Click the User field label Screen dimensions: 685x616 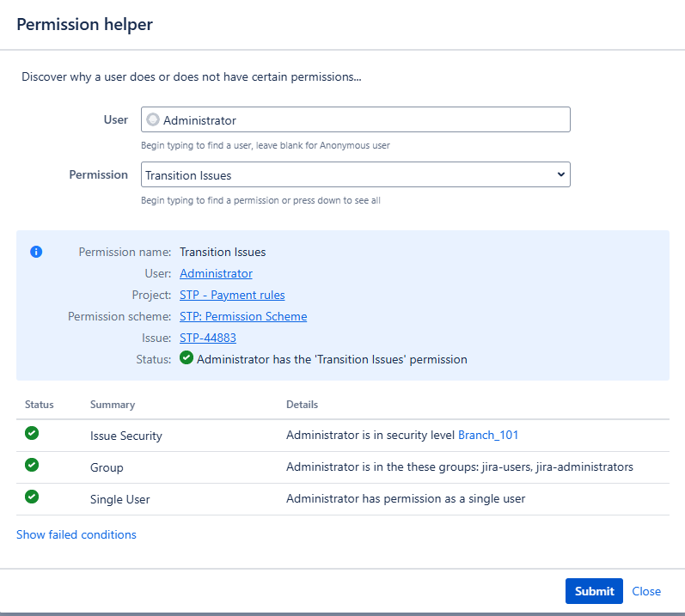(x=116, y=119)
